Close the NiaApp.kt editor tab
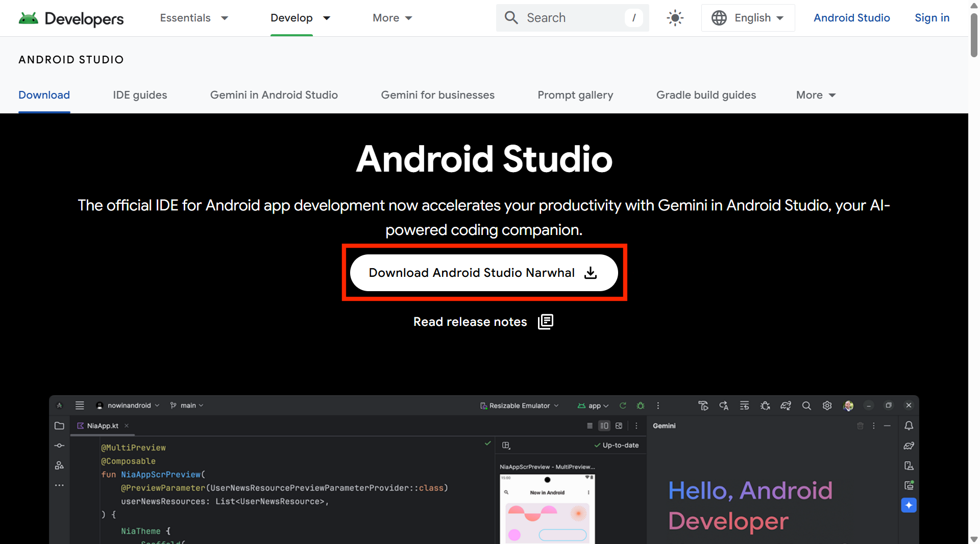The image size is (980, 544). click(127, 425)
